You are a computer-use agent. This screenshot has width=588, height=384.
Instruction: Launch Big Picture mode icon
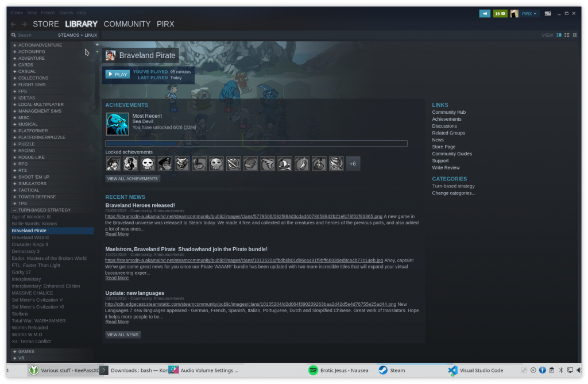(547, 14)
